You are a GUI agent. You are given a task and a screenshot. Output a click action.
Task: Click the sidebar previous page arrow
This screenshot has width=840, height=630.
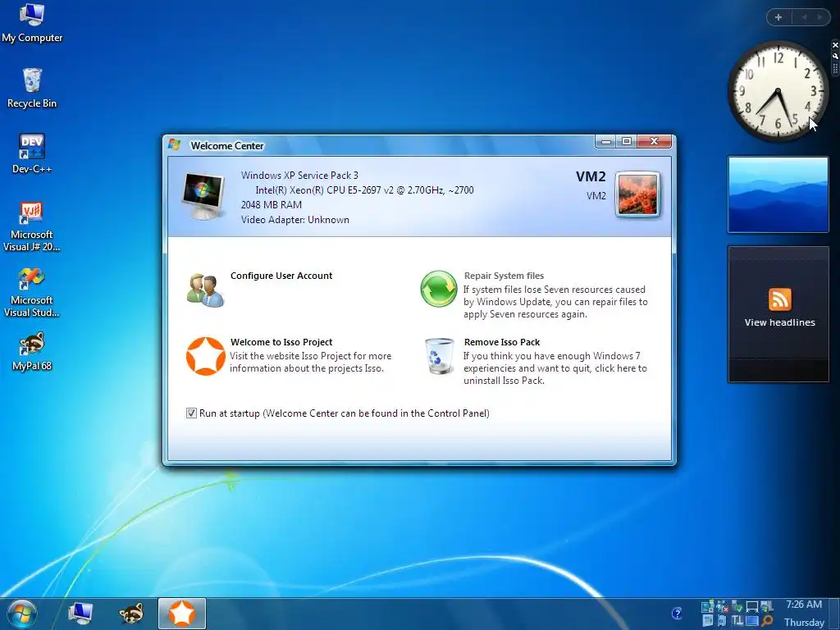pyautogui.click(x=804, y=17)
